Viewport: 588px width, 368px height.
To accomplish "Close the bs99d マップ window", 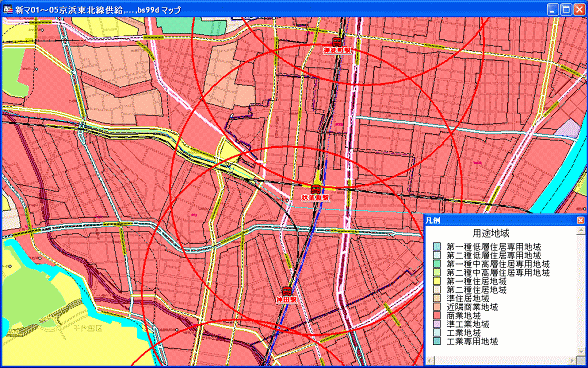I will [x=579, y=9].
